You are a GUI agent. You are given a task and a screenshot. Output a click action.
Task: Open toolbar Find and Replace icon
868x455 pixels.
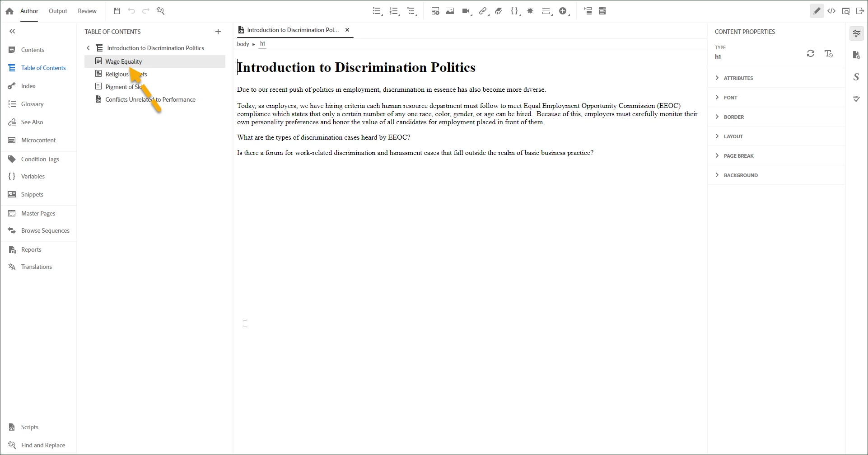pyautogui.click(x=160, y=11)
